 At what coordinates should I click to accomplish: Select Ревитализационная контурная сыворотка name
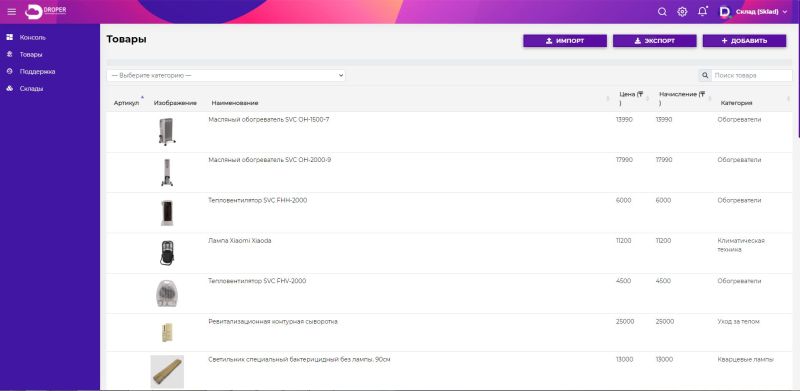click(273, 322)
